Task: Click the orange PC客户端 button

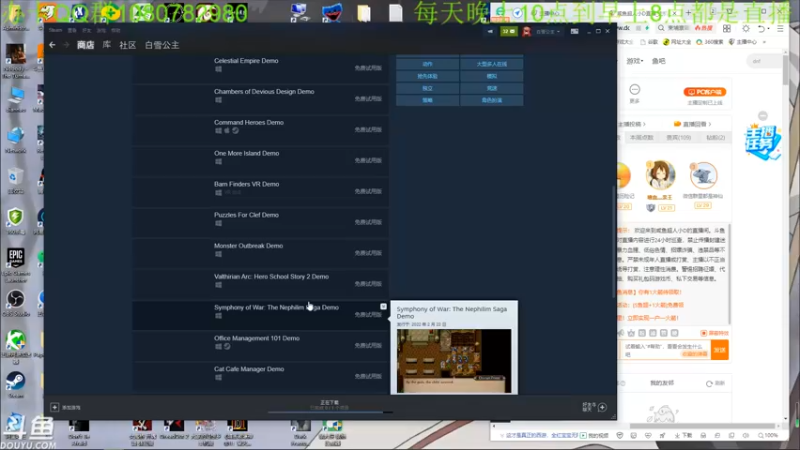Action: 705,92
